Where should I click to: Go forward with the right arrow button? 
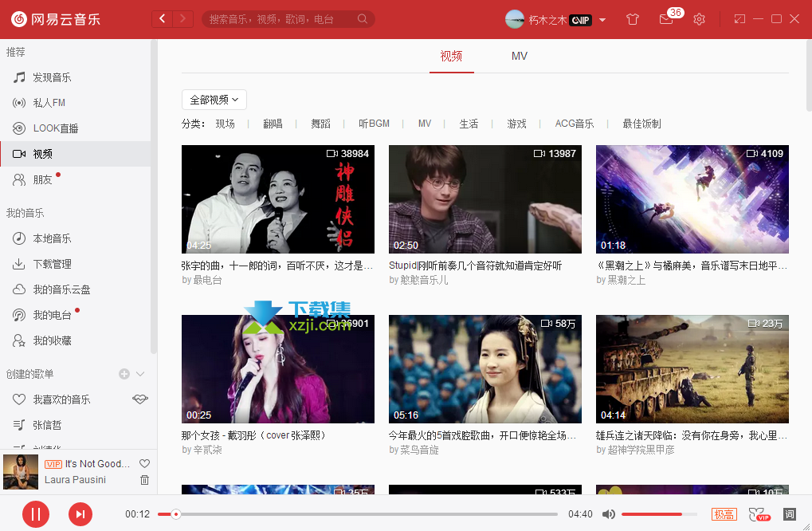(182, 19)
